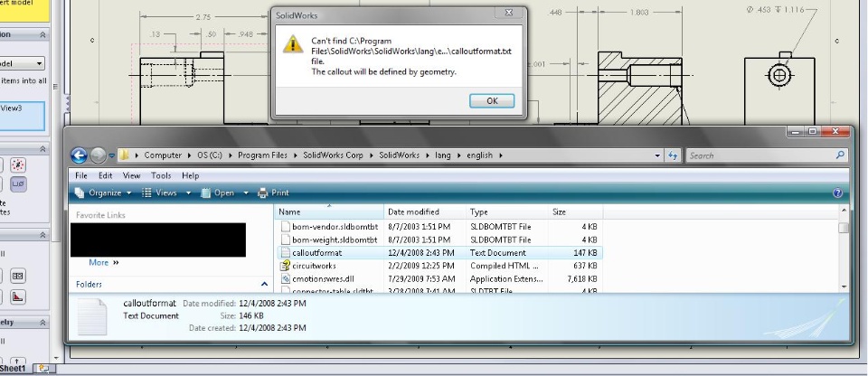Select file cmotionswres.dll
868x376 pixels.
[325, 279]
